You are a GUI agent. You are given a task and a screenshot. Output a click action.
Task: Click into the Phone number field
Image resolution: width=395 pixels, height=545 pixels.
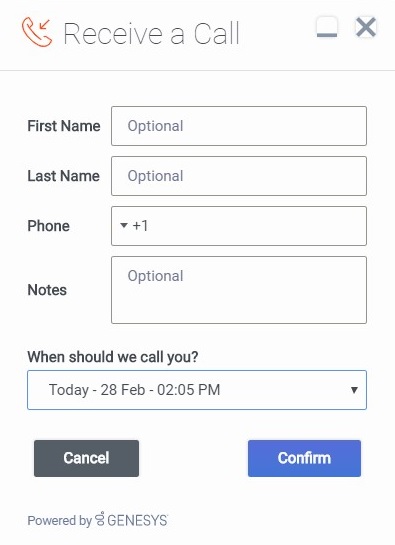(257, 226)
